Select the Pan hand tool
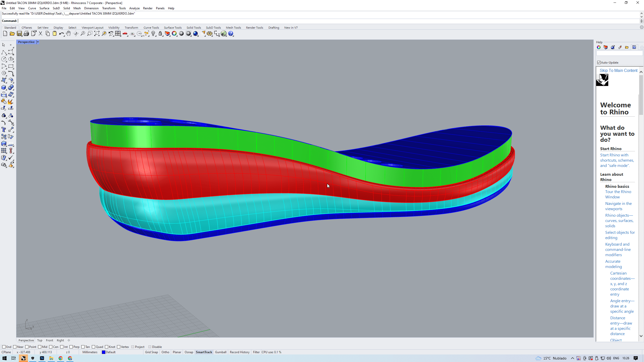Viewport: 644px width, 362px height. pos(68,34)
